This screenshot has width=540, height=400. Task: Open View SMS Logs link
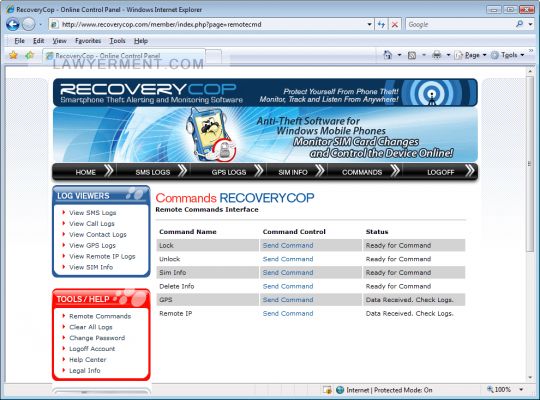click(92, 213)
